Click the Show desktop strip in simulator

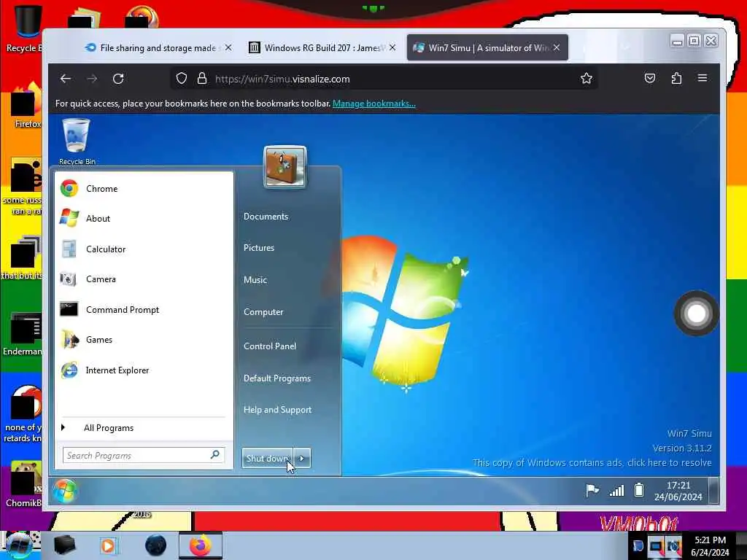point(713,491)
